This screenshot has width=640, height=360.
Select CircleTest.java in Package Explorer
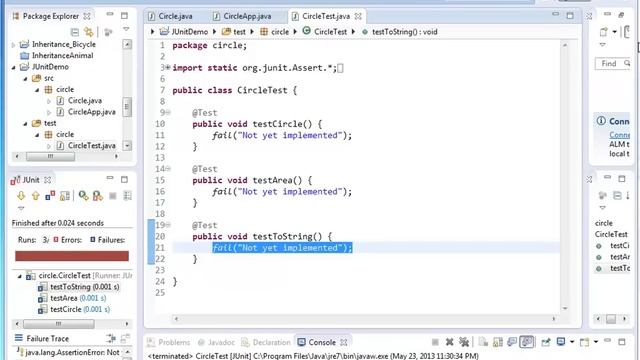[92, 146]
